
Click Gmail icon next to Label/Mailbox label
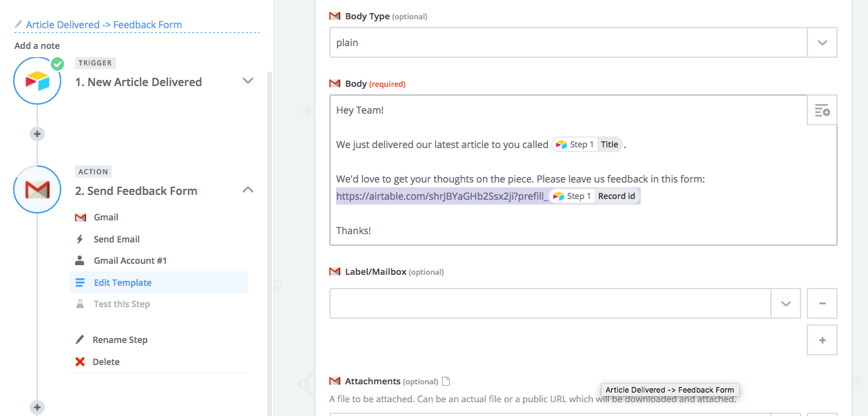coord(335,271)
